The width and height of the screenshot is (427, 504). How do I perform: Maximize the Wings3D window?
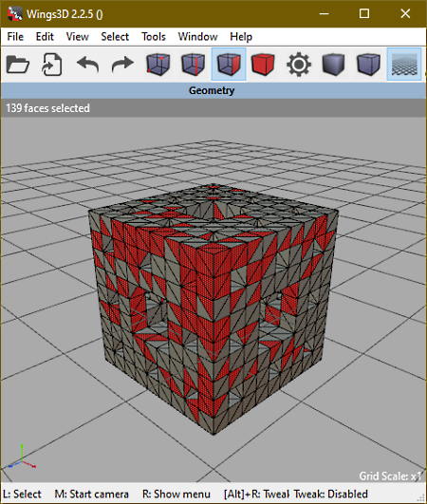click(364, 14)
